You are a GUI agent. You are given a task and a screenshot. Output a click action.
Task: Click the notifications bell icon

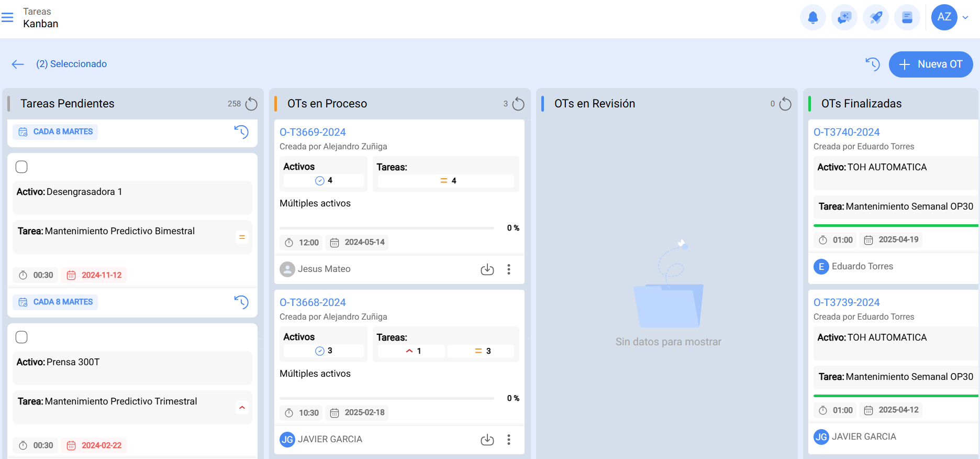[x=812, y=18]
